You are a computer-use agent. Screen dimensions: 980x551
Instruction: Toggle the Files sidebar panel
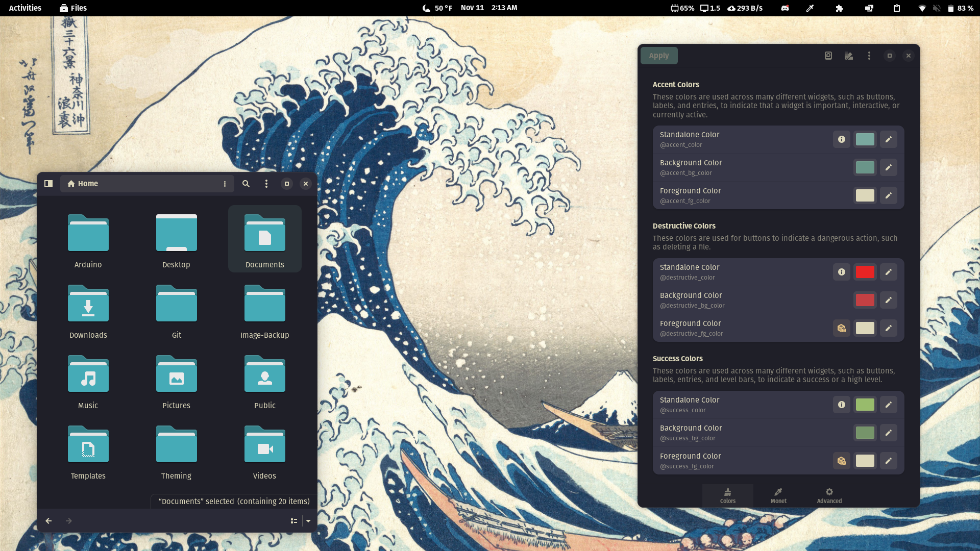48,184
